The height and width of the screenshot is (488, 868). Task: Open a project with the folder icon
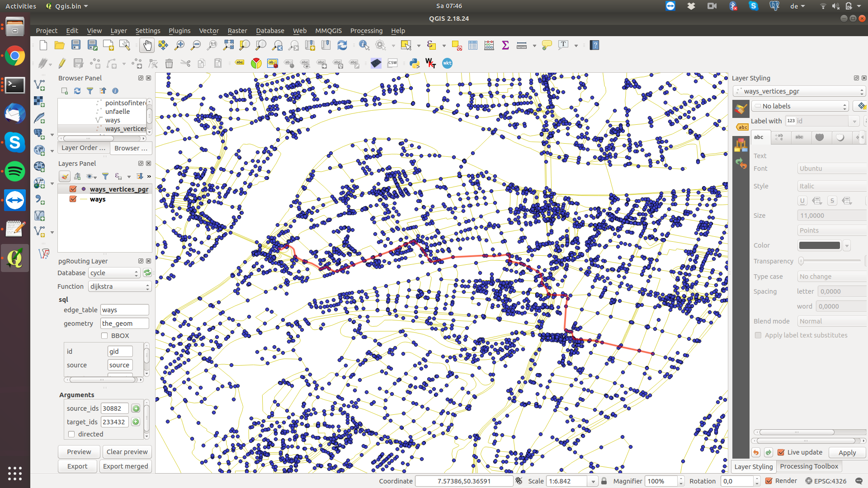(59, 45)
